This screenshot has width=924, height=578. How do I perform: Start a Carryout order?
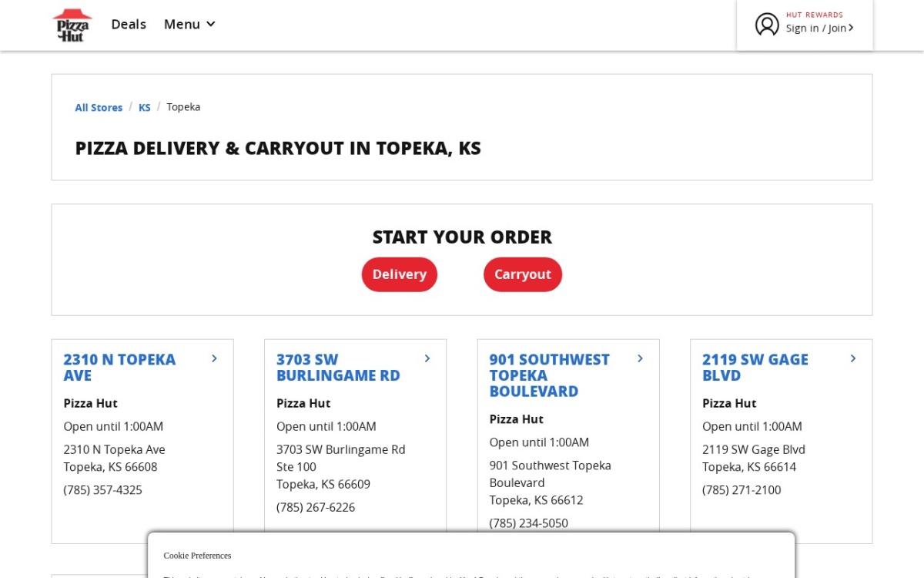click(x=523, y=274)
